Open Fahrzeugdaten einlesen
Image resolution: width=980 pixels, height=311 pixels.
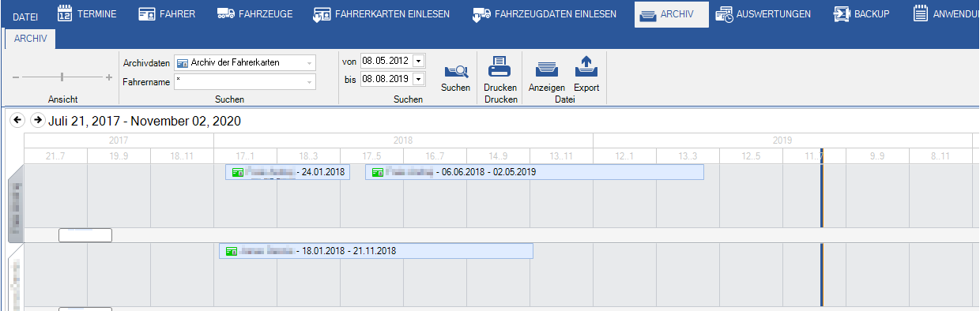(x=545, y=14)
